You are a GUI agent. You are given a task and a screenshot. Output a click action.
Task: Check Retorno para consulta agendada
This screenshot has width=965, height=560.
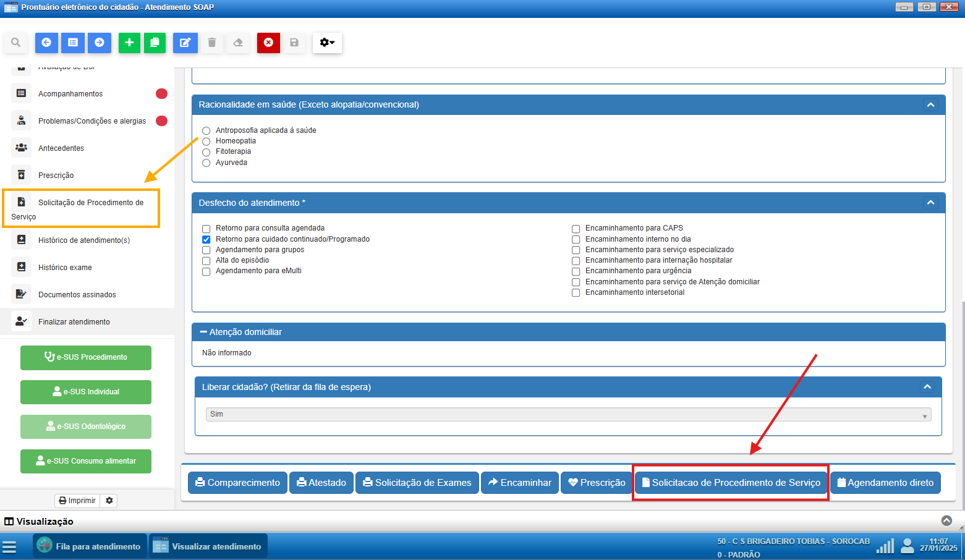(x=206, y=229)
